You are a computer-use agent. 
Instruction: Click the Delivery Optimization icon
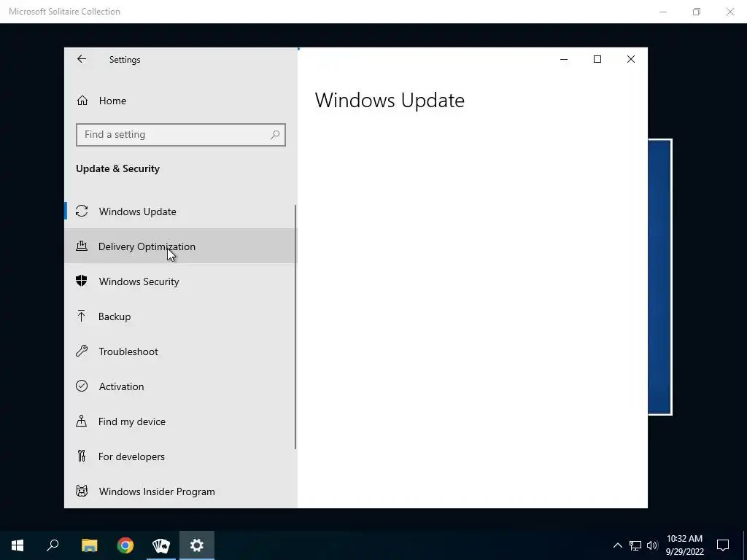[x=82, y=246]
